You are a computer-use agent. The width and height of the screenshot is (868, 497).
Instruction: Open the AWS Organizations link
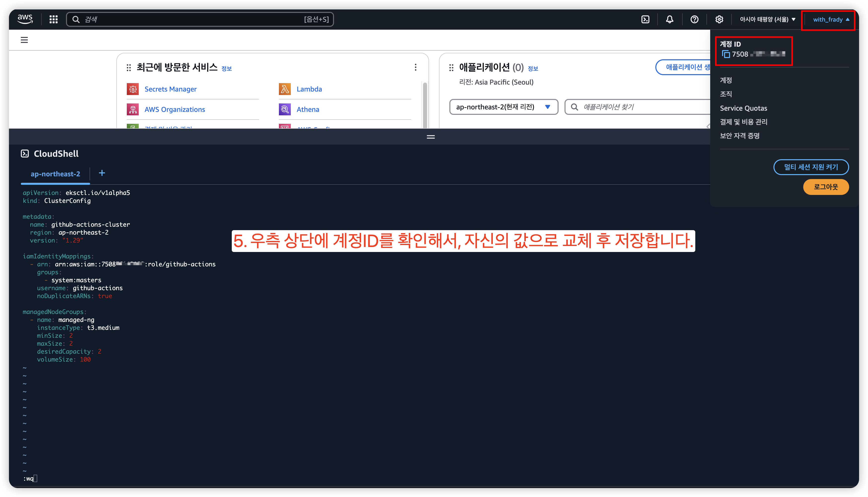point(174,110)
